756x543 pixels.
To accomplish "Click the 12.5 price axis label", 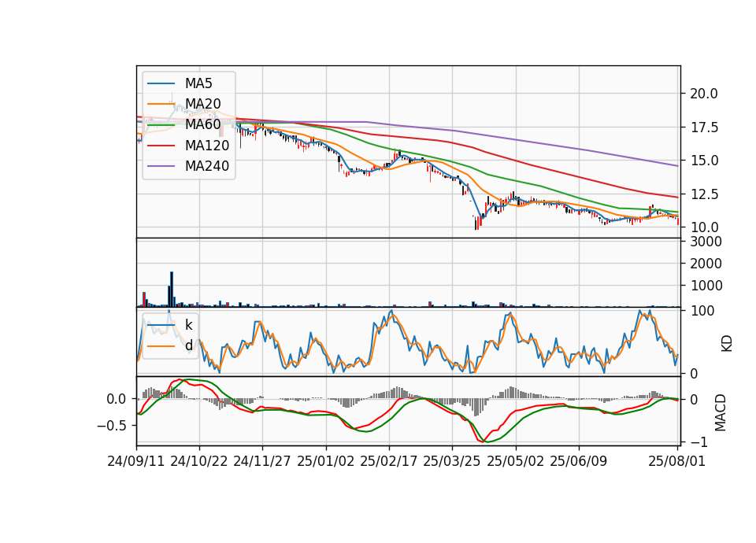I will (704, 194).
